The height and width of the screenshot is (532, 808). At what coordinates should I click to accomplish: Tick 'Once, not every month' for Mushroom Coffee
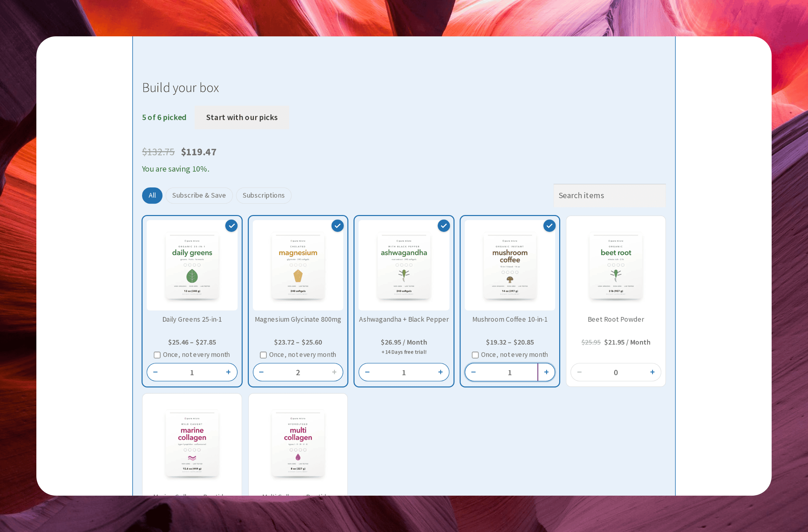475,355
